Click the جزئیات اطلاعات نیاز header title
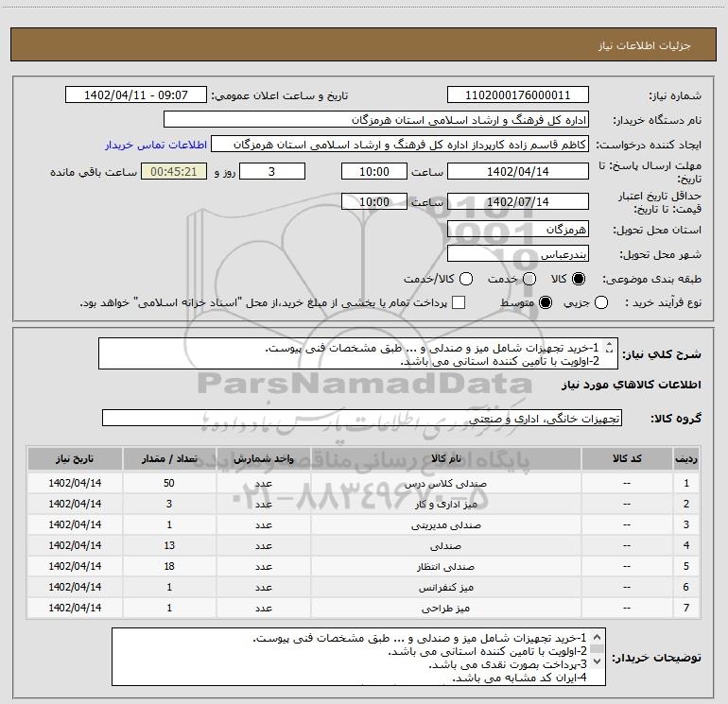This screenshot has width=728, height=704. click(x=645, y=45)
